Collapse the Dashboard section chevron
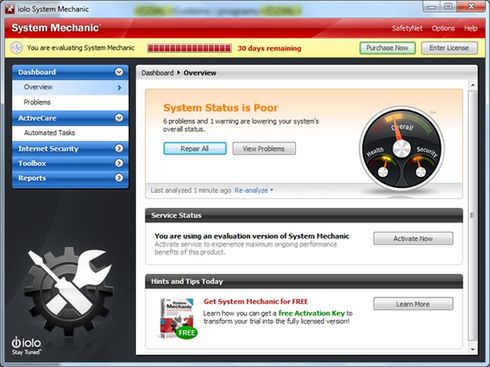The image size is (490, 367). pos(119,72)
